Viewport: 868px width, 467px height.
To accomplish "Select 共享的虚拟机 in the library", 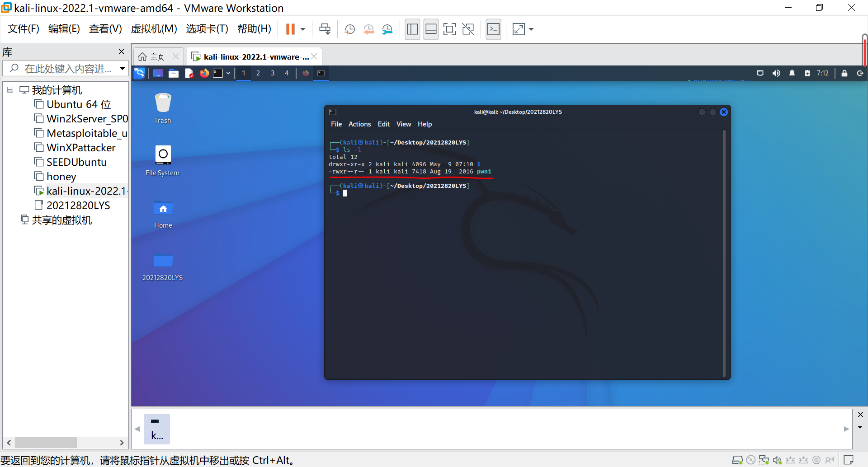I will [57, 220].
